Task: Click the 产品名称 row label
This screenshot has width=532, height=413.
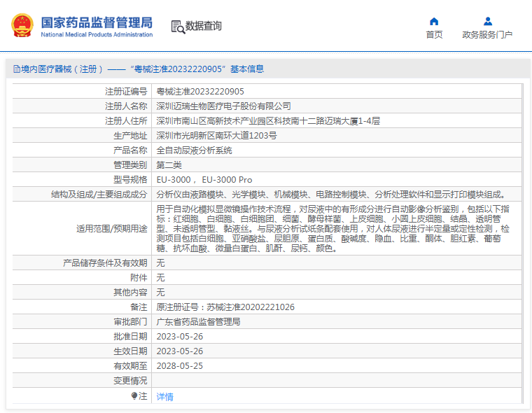Action: pos(130,150)
